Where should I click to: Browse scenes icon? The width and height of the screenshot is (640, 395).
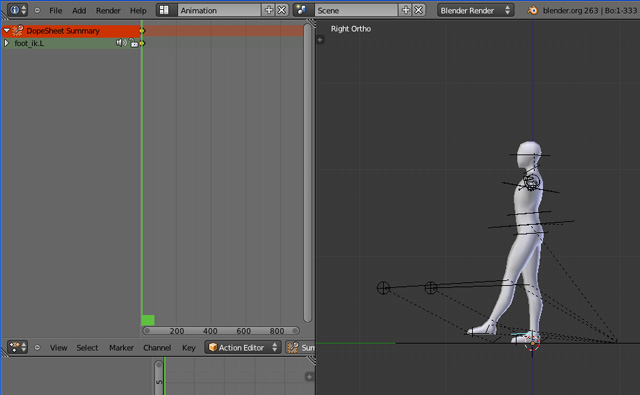pos(303,10)
